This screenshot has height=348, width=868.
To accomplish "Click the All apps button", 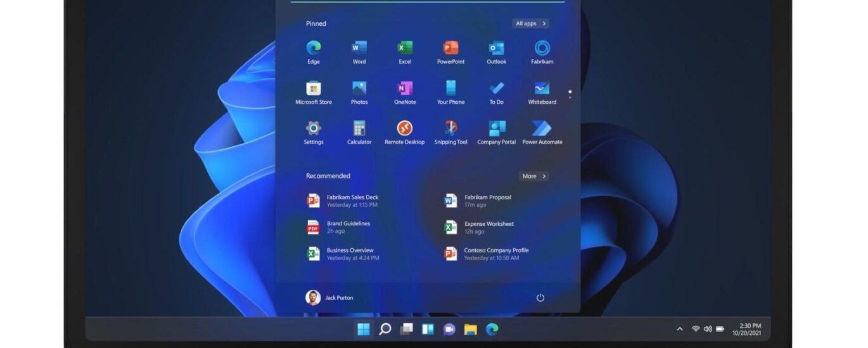I will click(x=530, y=23).
